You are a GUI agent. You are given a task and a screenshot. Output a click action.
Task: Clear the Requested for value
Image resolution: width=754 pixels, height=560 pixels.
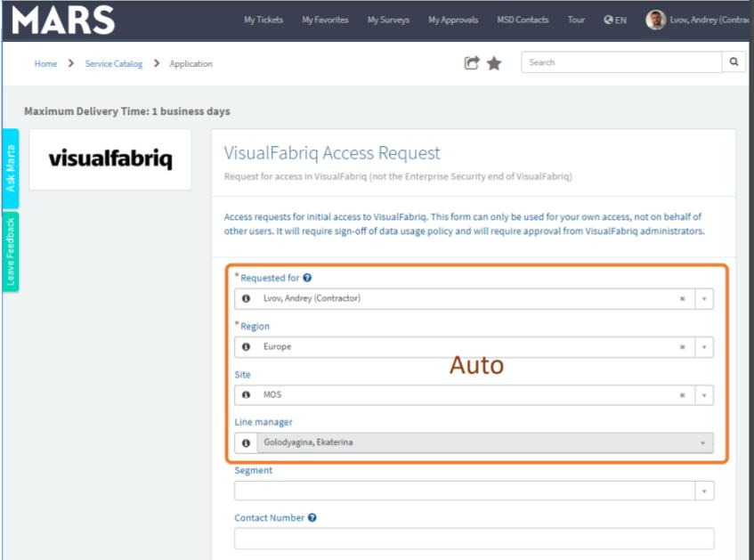click(682, 299)
